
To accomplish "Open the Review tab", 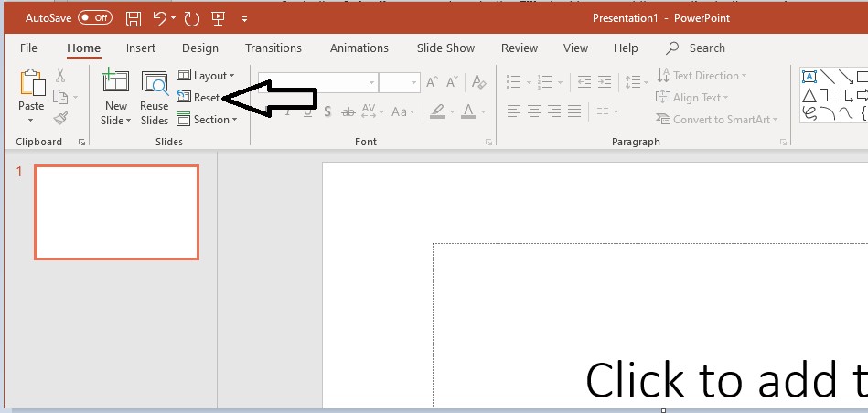I will point(520,48).
